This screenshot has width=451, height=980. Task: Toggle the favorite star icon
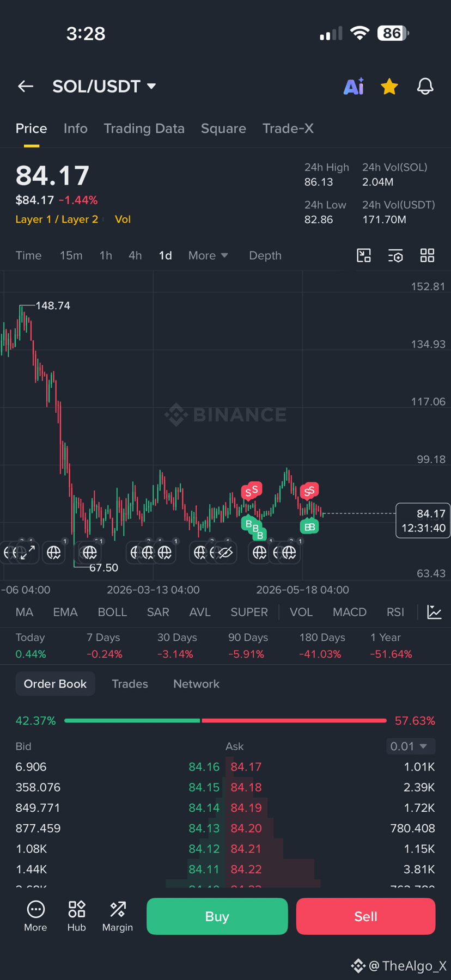(389, 86)
